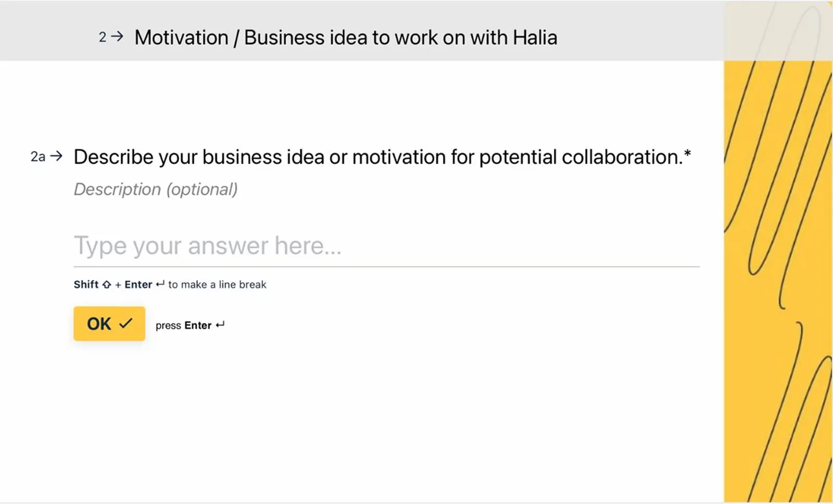
Task: Click the checkmark inside the OK button
Action: coord(125,323)
